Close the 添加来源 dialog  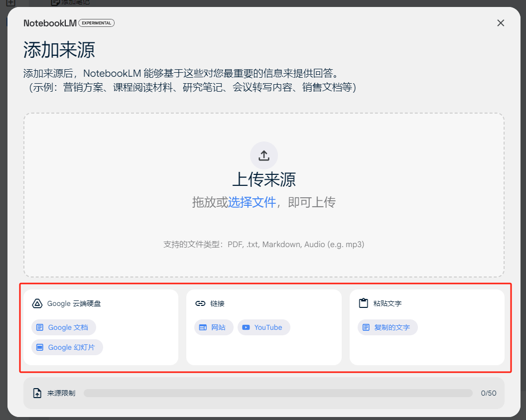pos(501,23)
